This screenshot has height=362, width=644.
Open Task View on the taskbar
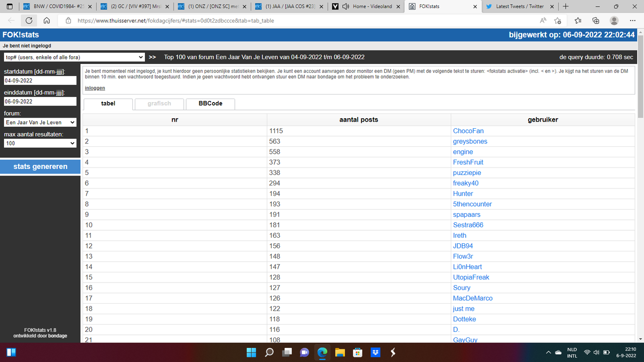287,352
